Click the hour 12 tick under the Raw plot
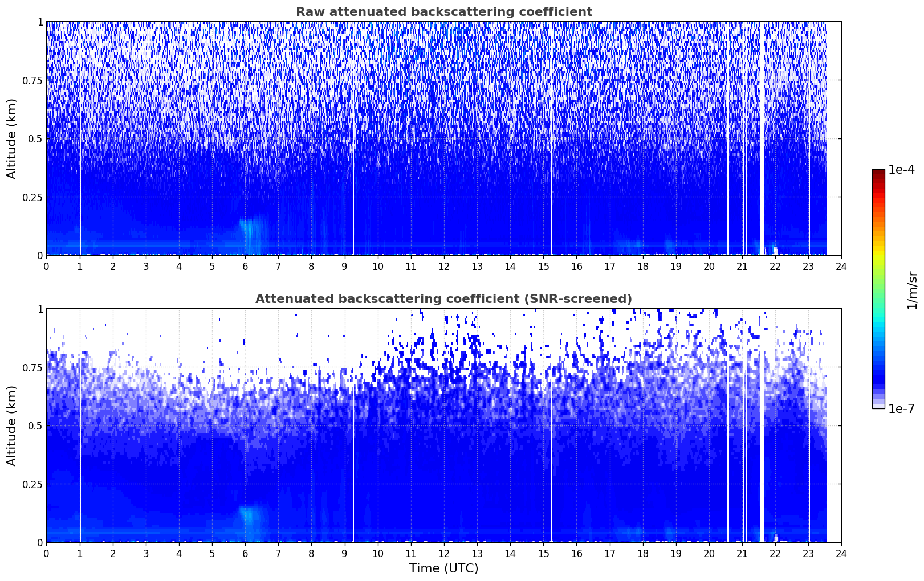The width and height of the screenshot is (924, 581). pyautogui.click(x=444, y=266)
